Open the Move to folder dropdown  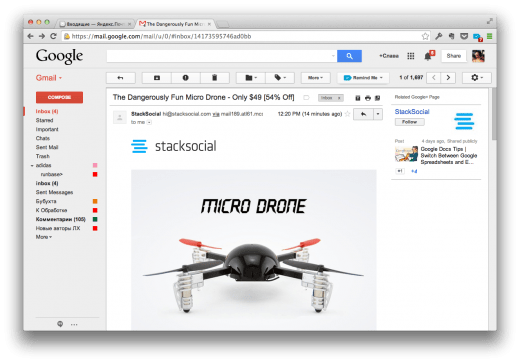(251, 78)
